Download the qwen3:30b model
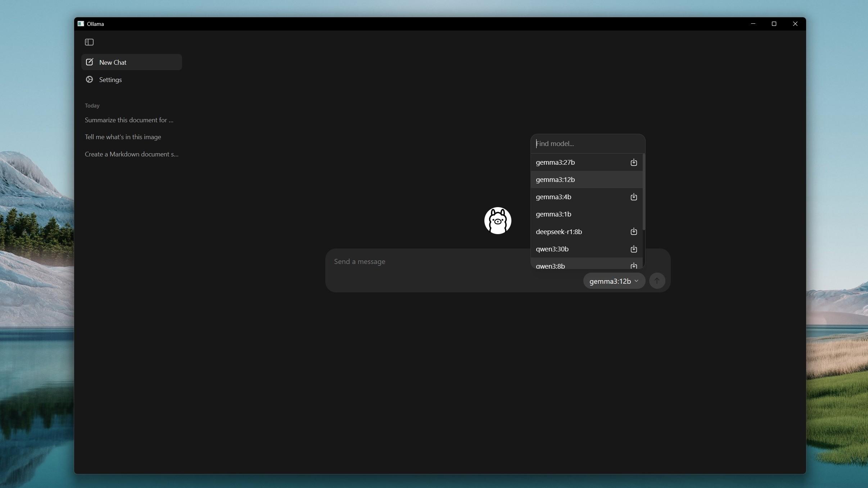The image size is (868, 488). point(633,249)
